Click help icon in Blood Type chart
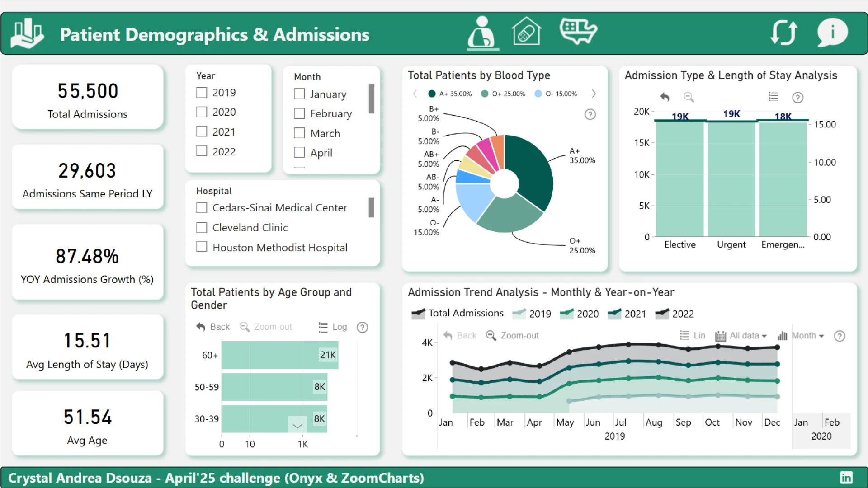Image resolution: width=868 pixels, height=488 pixels. (x=590, y=114)
